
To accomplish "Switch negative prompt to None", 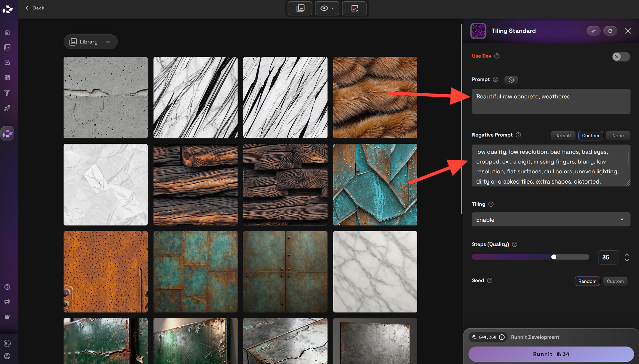I will point(618,136).
